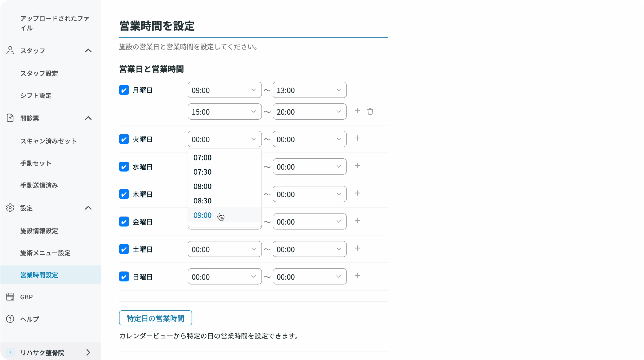Click the 設定 gear icon in the sidebar
Screen dimensions: 644x360
10,208
